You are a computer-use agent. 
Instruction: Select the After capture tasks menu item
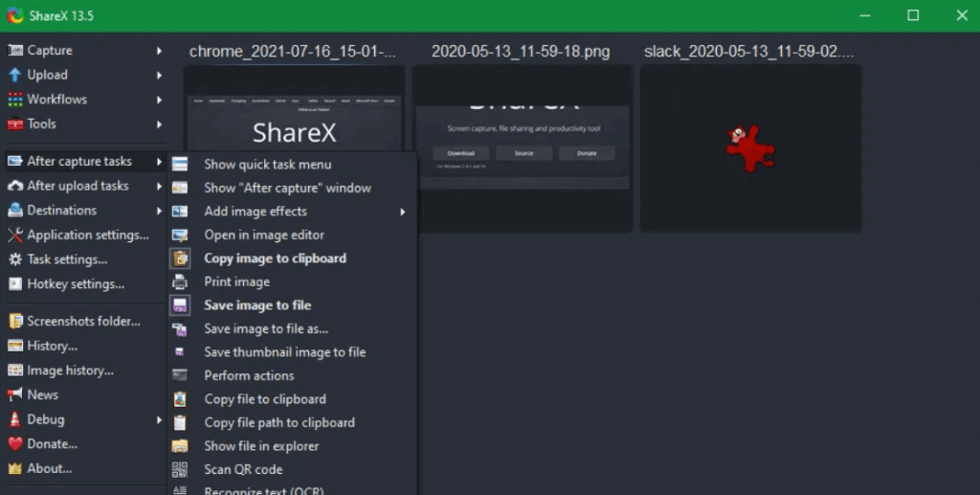point(85,161)
